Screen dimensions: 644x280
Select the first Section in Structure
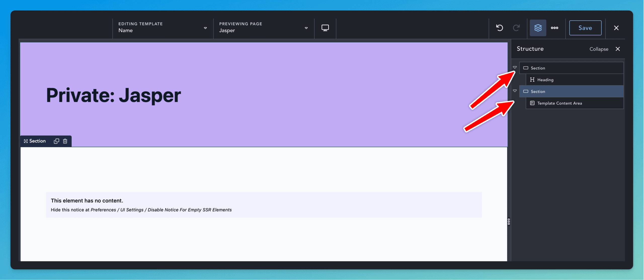point(538,68)
